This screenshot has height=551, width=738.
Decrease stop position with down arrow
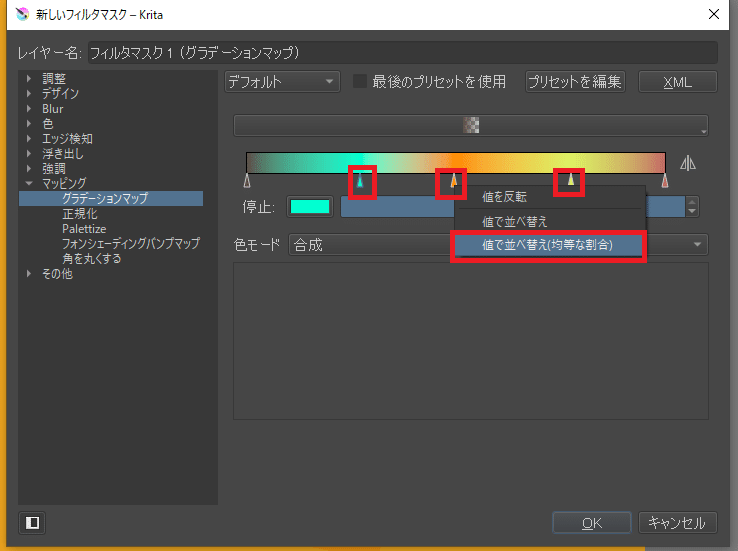(692, 212)
